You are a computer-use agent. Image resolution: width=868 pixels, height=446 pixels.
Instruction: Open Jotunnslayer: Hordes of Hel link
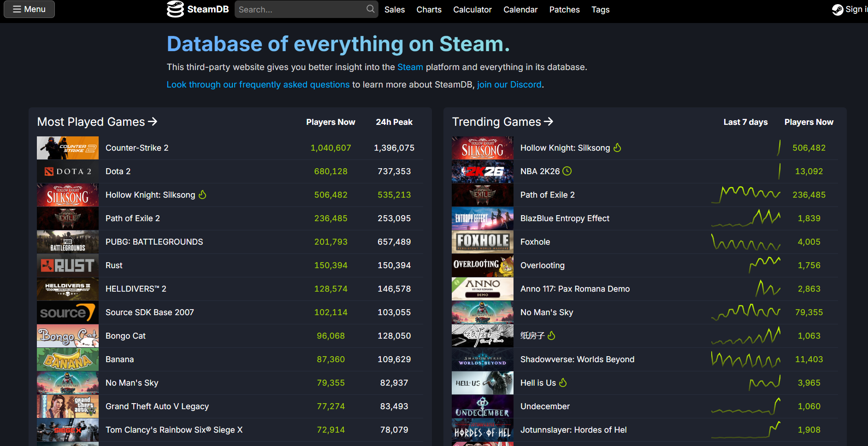pyautogui.click(x=573, y=430)
